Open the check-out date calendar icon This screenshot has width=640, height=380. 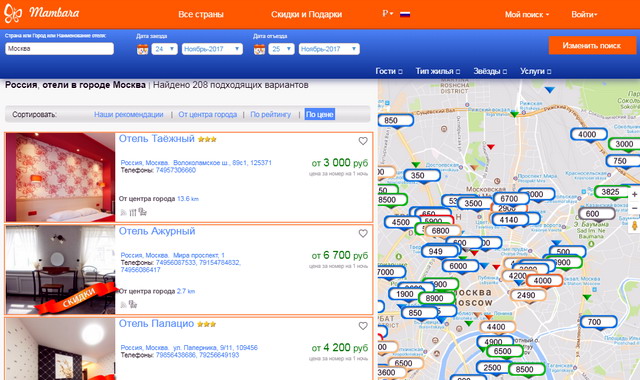[259, 49]
